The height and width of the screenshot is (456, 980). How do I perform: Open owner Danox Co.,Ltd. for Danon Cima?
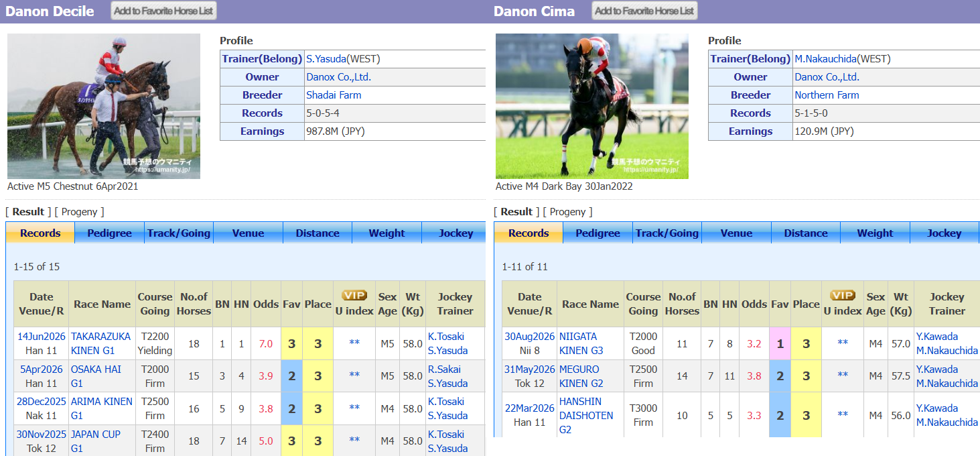click(827, 77)
